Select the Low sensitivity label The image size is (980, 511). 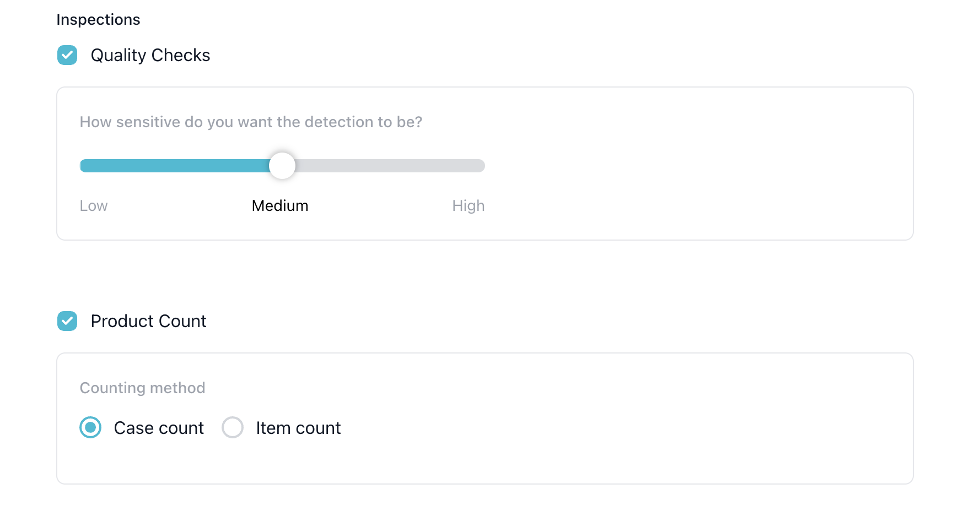(x=94, y=206)
